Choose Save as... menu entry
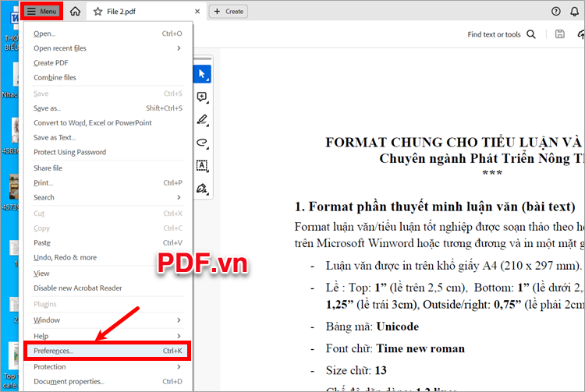The image size is (585, 392). point(108,108)
